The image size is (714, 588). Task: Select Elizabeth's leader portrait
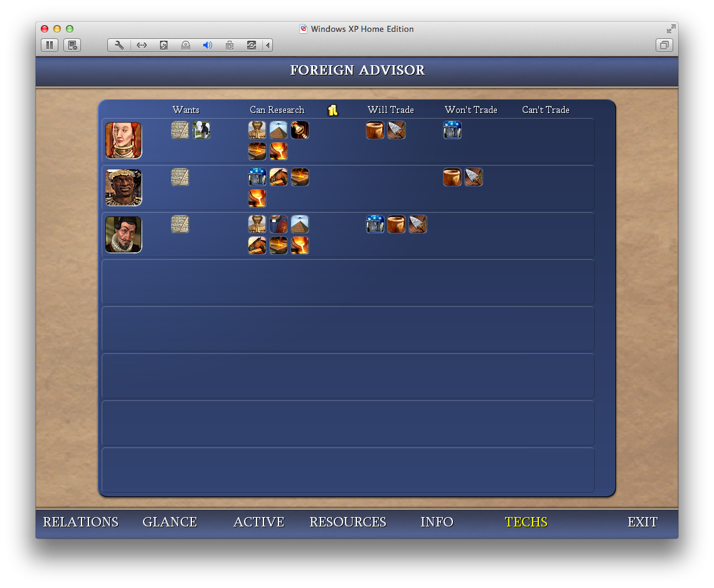pos(124,141)
